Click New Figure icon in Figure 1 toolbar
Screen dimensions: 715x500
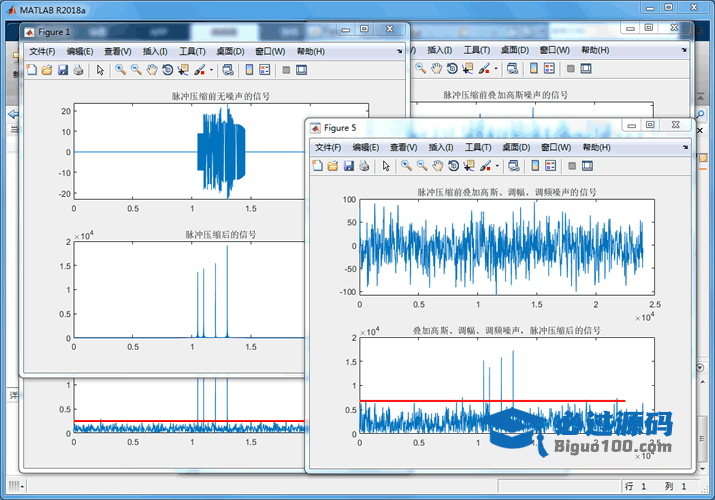point(31,70)
